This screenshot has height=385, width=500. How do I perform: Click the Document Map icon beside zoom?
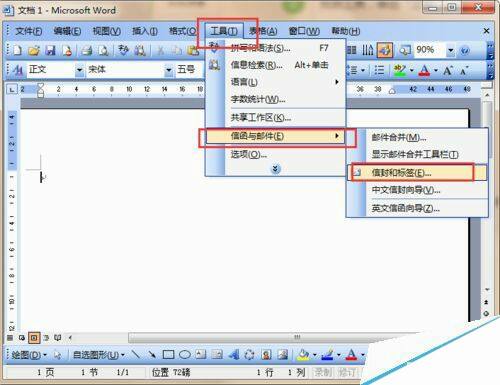pyautogui.click(x=404, y=50)
